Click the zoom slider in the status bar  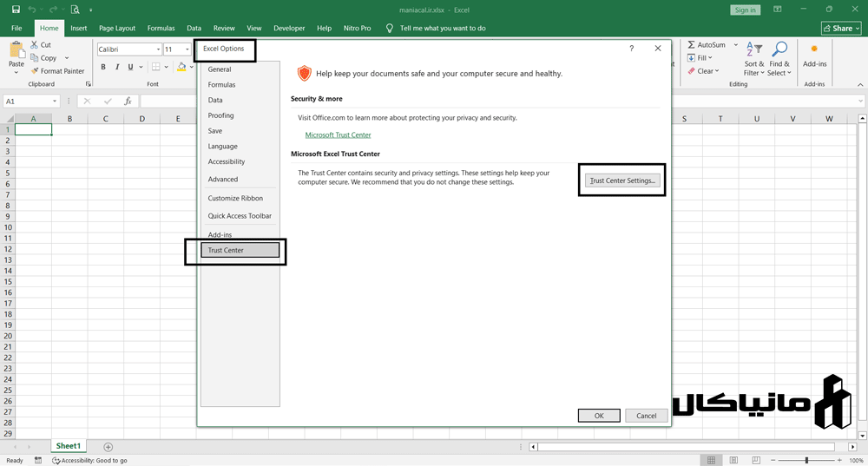[806, 460]
